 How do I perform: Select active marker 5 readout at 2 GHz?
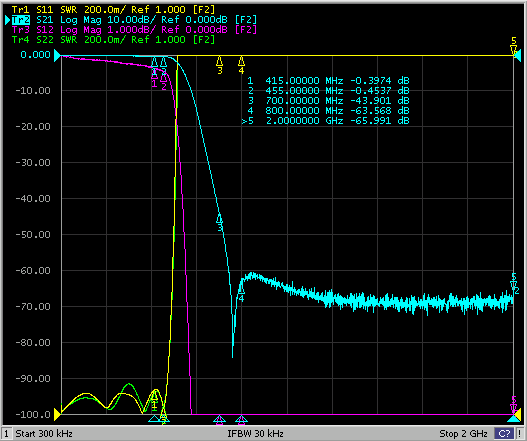coord(325,121)
